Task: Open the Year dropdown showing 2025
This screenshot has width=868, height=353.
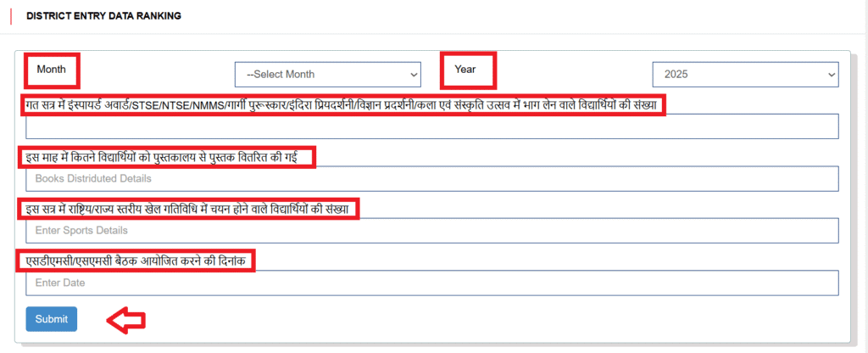Action: (x=744, y=74)
